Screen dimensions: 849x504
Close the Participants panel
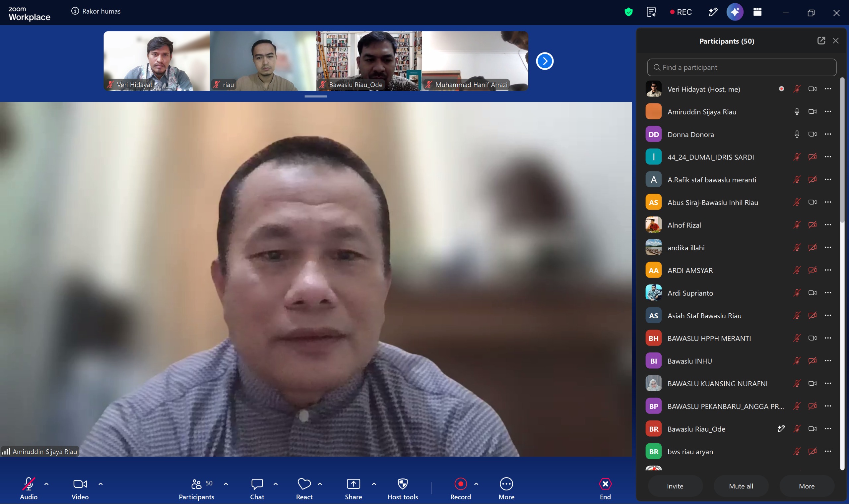coord(836,41)
